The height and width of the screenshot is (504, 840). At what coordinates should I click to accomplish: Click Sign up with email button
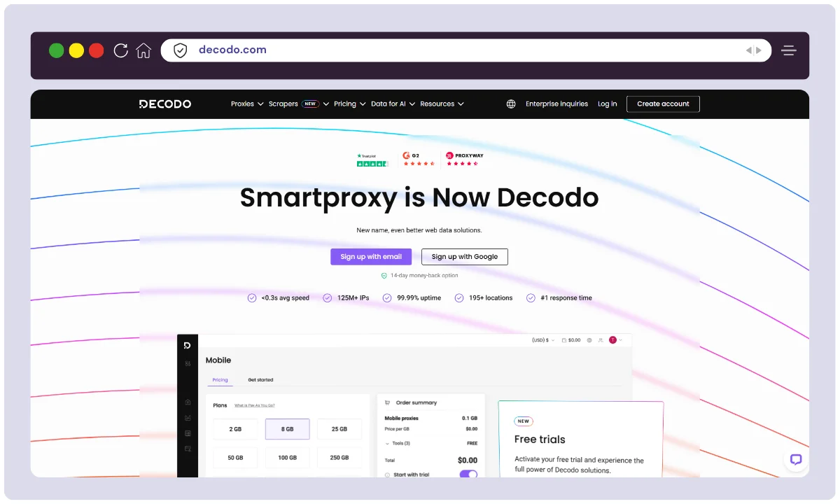371,257
